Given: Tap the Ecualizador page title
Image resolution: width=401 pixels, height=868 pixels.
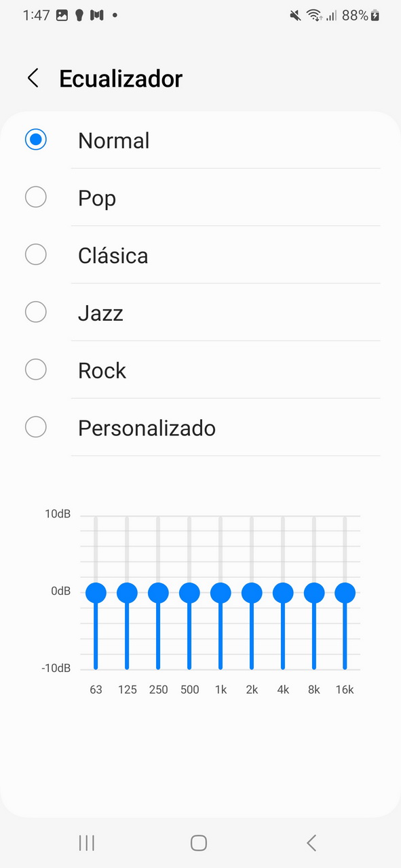Looking at the screenshot, I should 121,79.
